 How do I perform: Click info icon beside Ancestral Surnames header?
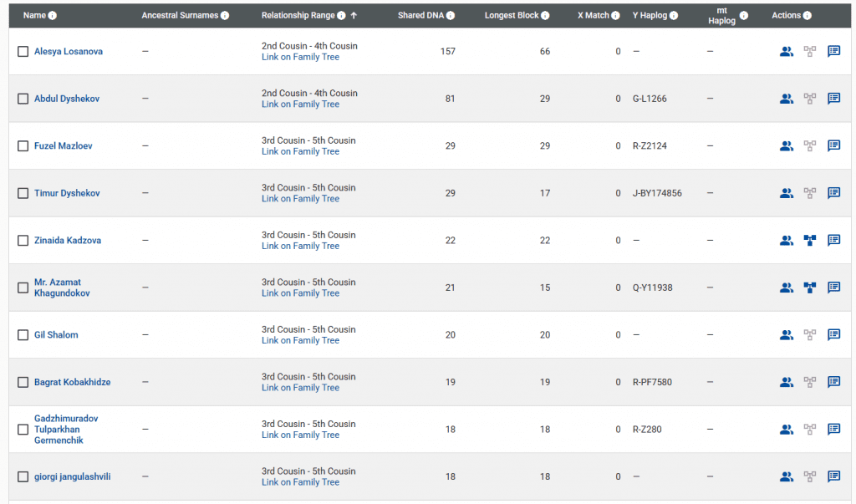[225, 16]
